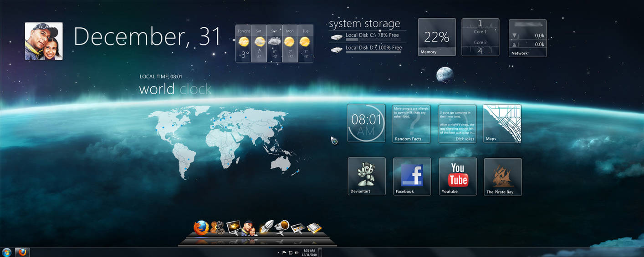The image size is (644, 257).
Task: Click the "world clock" heading
Action: pyautogui.click(x=175, y=89)
